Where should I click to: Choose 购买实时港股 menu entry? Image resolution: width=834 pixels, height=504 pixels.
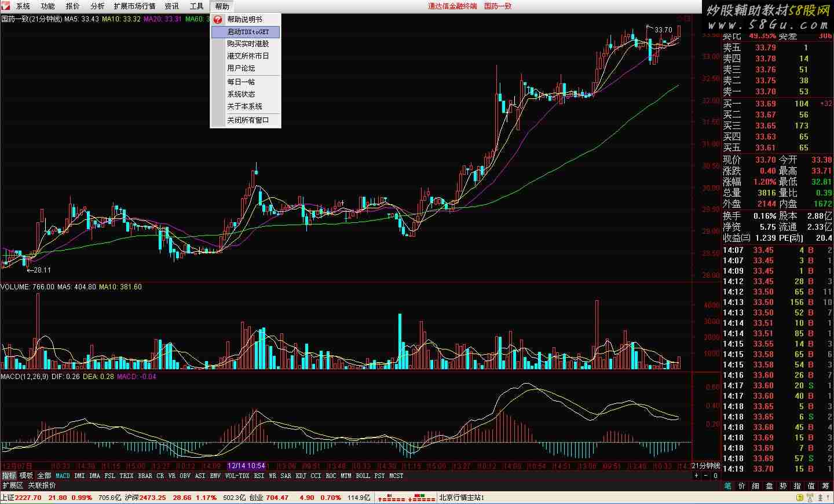click(x=246, y=43)
